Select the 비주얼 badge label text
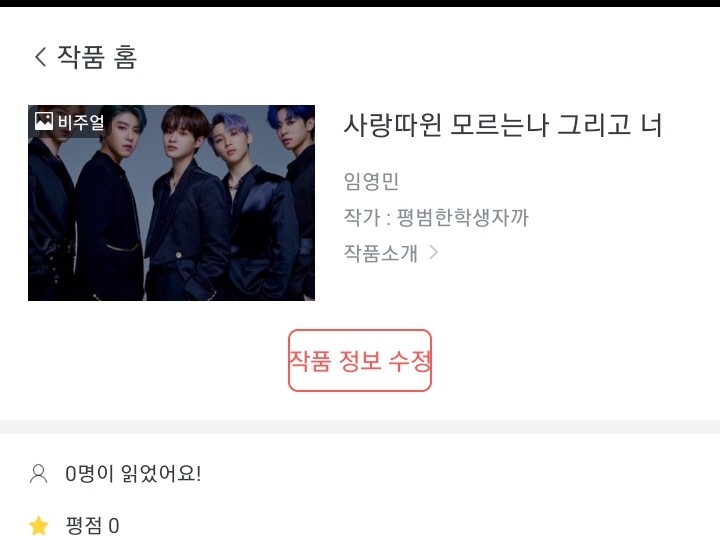 point(81,122)
